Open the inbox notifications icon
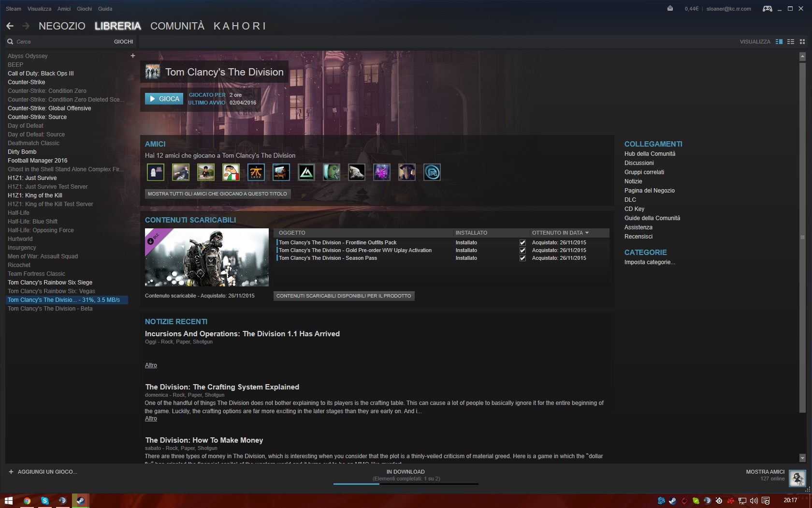Screen dimensions: 812x508 [670, 9]
